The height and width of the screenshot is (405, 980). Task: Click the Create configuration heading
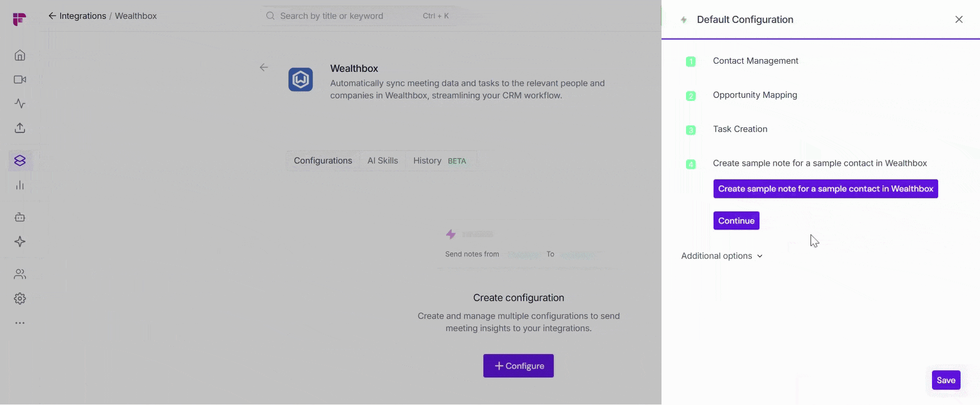(519, 298)
